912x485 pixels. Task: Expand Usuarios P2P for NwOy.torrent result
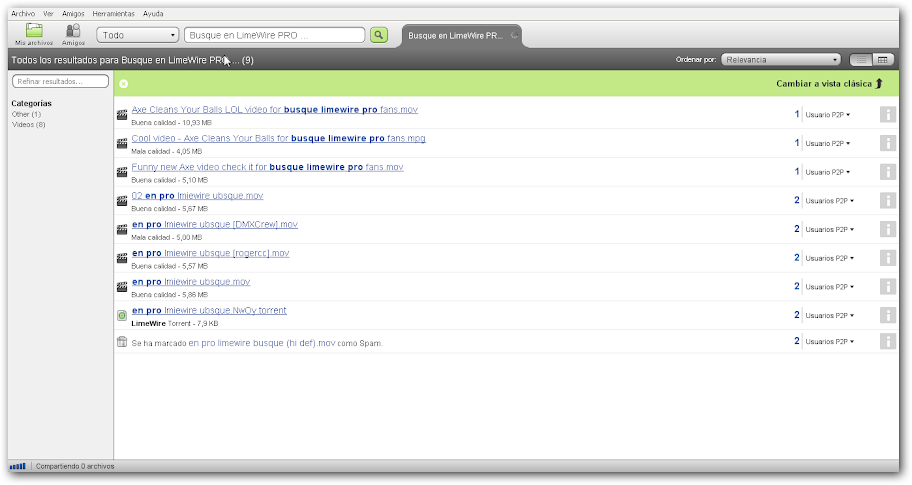[x=829, y=315]
